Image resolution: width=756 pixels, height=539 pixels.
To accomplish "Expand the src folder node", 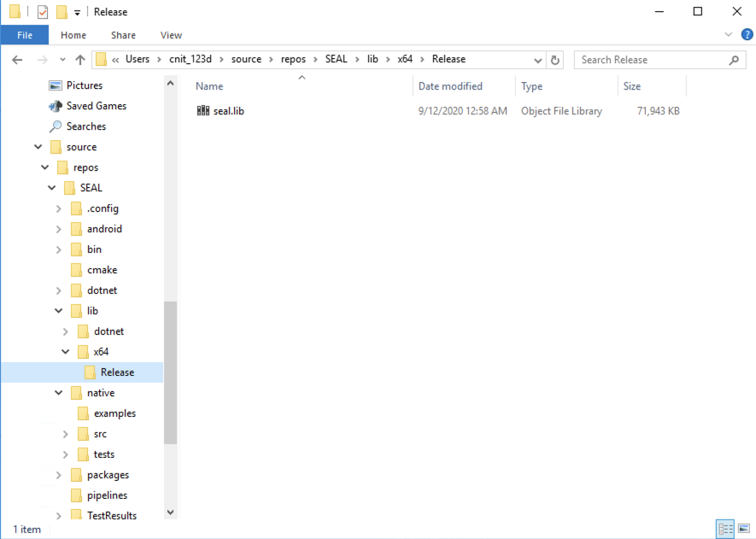I will [65, 434].
